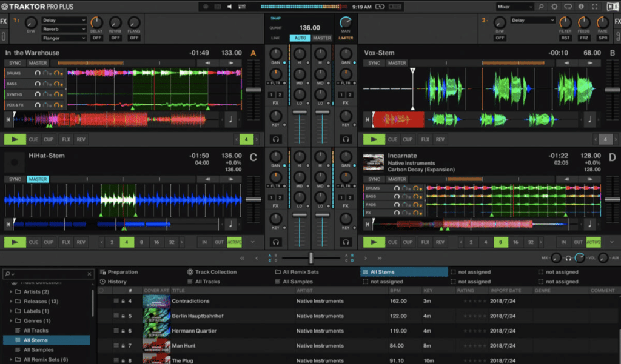Open the Delay dropdown in FX unit 2

(x=532, y=20)
